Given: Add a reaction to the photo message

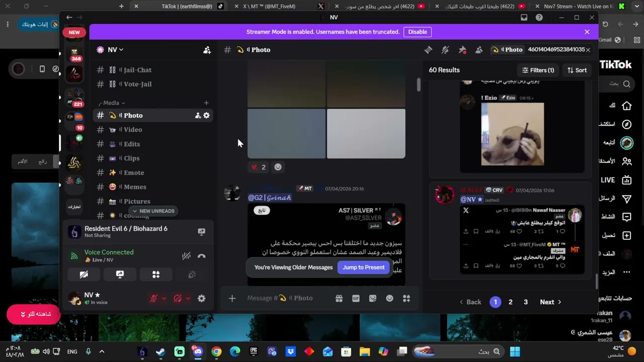Looking at the screenshot, I should point(278,167).
